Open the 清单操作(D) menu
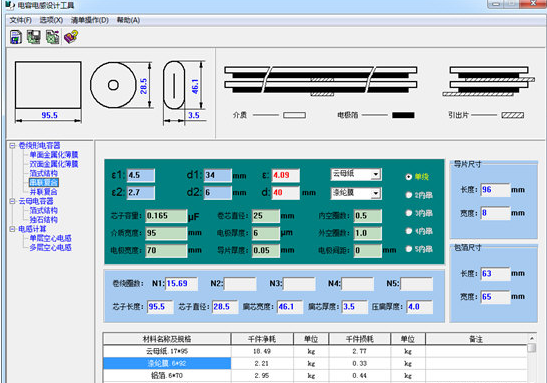 [90, 20]
